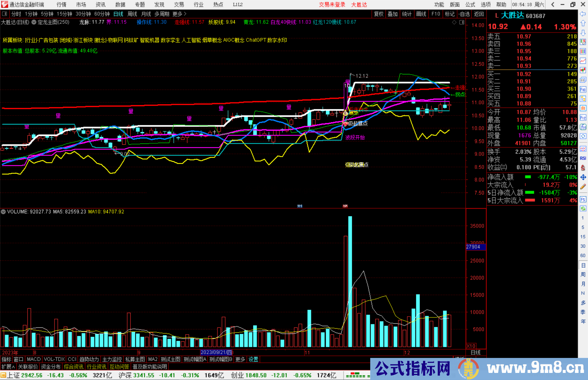Click the 统计 statistics button
This screenshot has width=588, height=380.
pyautogui.click(x=407, y=14)
